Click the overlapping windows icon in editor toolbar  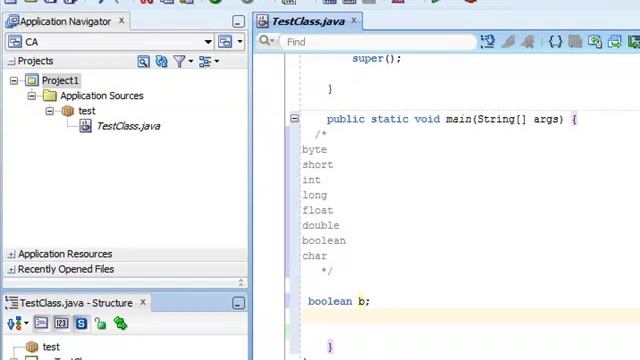click(615, 41)
